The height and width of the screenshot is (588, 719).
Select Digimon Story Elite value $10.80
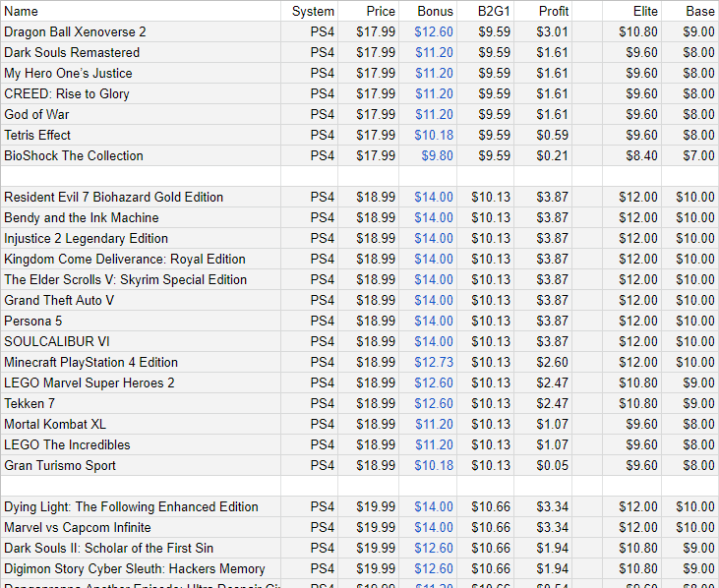point(631,568)
